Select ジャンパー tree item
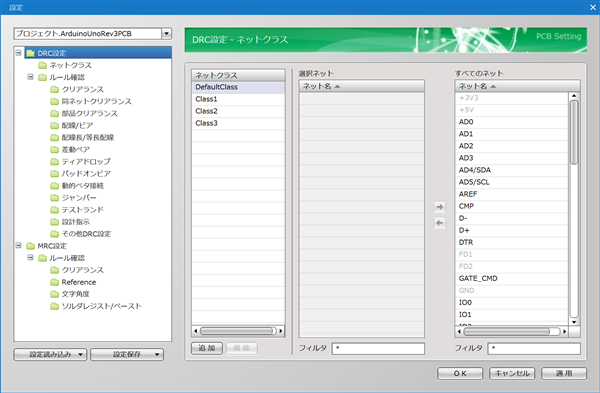The height and width of the screenshot is (393, 600). tap(79, 198)
